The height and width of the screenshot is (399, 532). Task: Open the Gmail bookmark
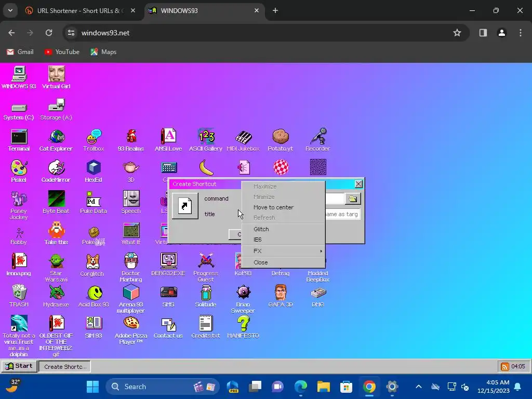[x=20, y=52]
